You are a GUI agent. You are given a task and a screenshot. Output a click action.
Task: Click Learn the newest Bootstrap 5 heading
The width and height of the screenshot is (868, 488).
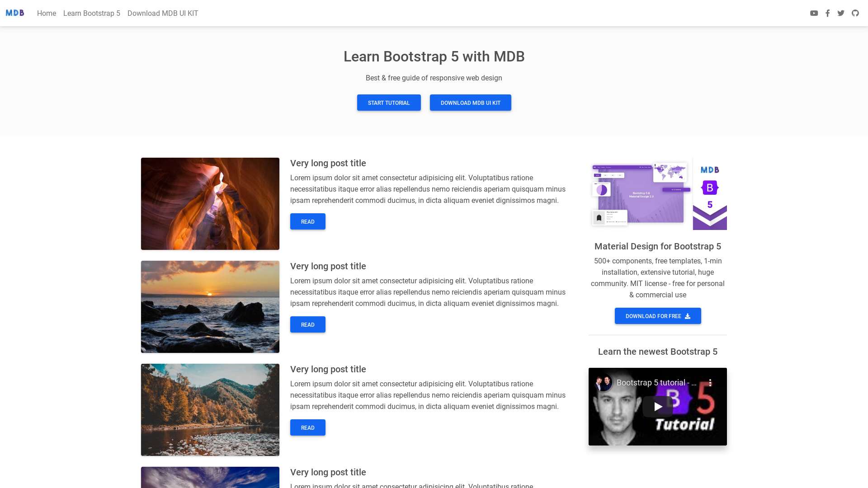tap(658, 352)
